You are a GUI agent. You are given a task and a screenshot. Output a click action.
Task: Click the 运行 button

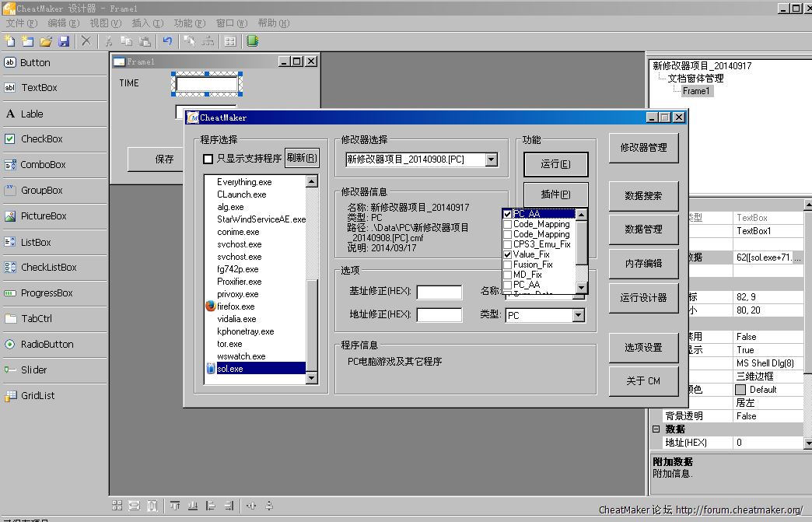tap(555, 164)
